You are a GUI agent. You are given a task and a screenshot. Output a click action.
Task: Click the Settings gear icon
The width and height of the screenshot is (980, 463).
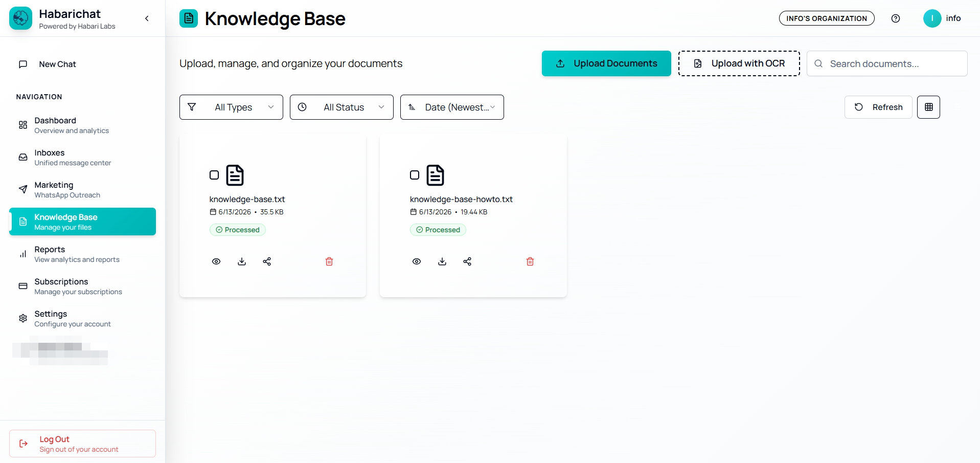coord(23,318)
